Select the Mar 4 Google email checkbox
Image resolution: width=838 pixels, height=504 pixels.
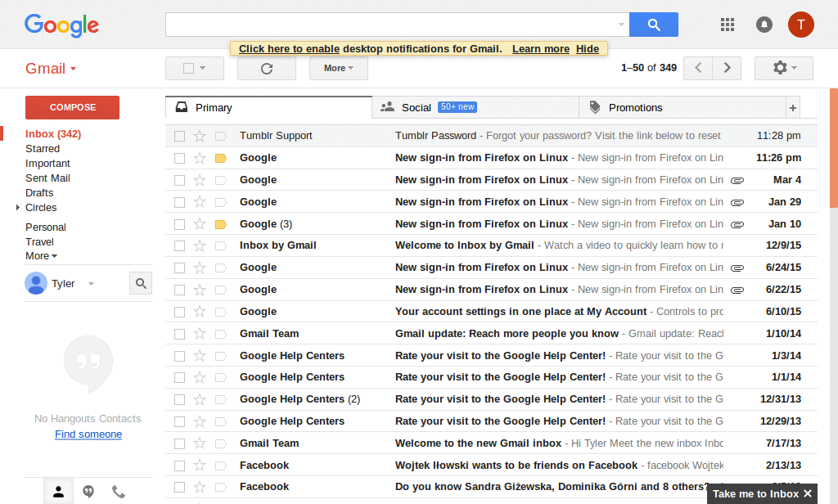(x=179, y=180)
